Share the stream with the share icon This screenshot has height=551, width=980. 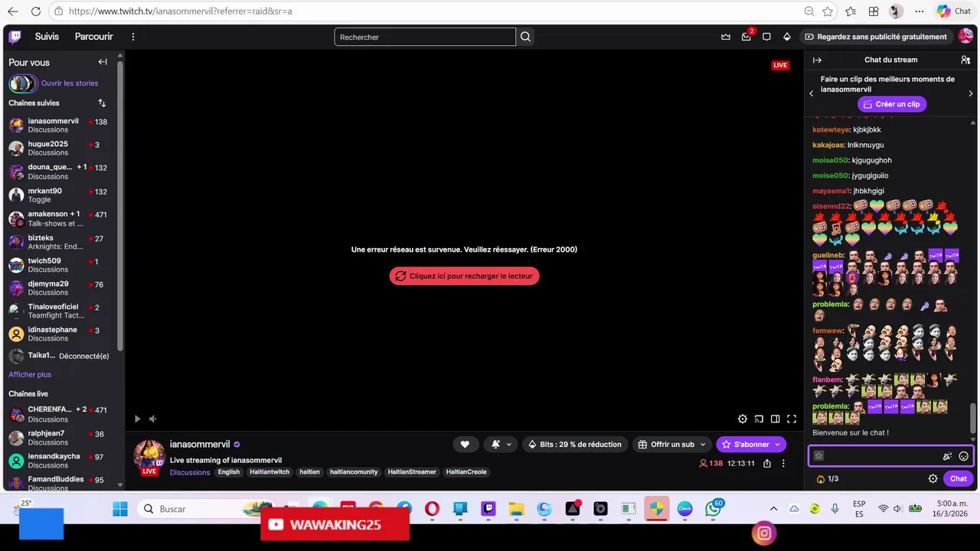coord(767,463)
